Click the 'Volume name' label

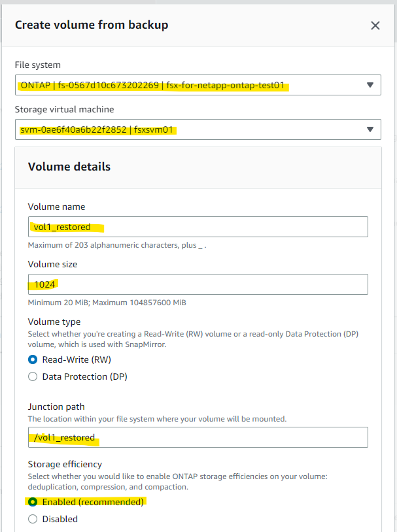tap(56, 207)
